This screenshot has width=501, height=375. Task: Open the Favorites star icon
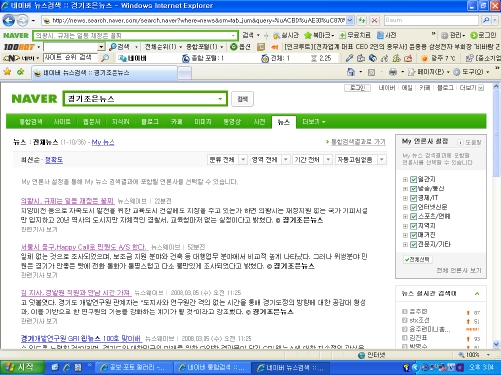click(x=7, y=72)
